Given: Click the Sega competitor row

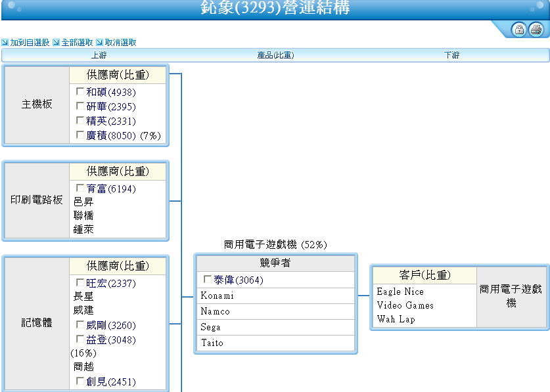Looking at the screenshot, I should click(275, 327).
